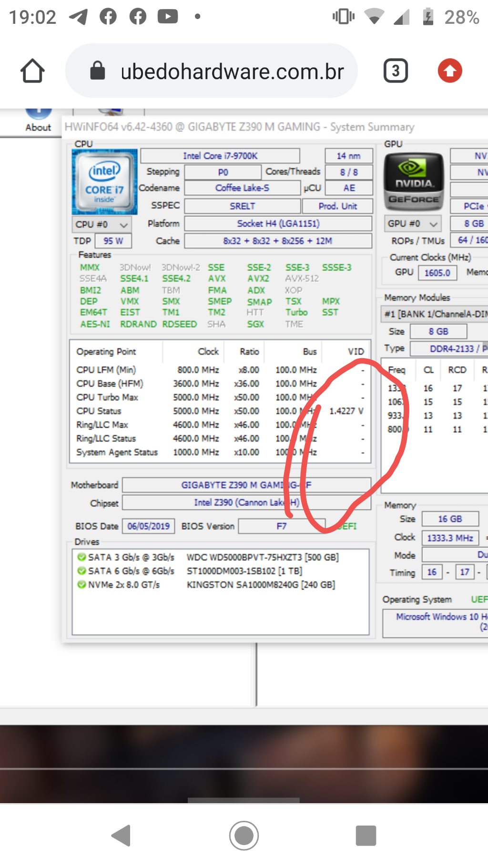This screenshot has width=488, height=868.
Task: Expand the memory module #1 BANK selector
Action: click(435, 314)
